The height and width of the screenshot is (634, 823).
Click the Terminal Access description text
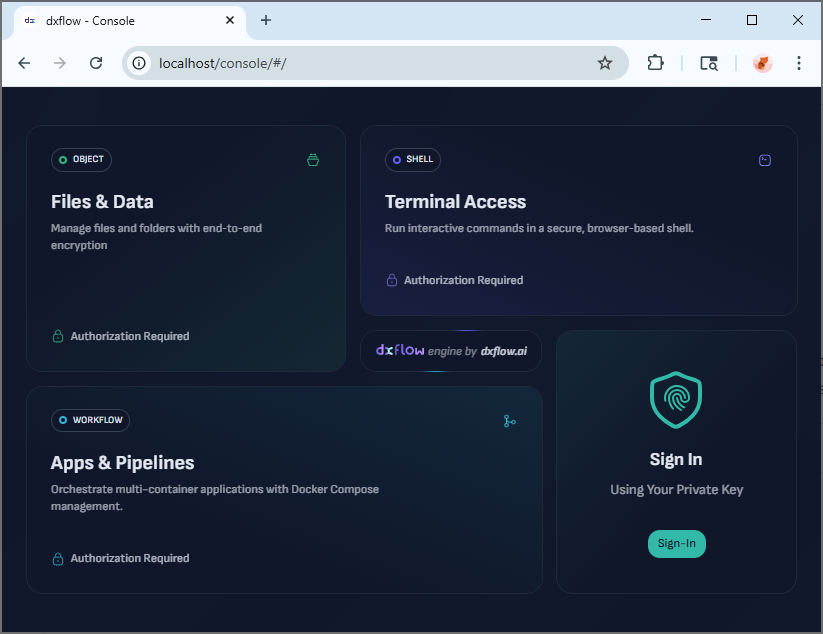pyautogui.click(x=539, y=228)
